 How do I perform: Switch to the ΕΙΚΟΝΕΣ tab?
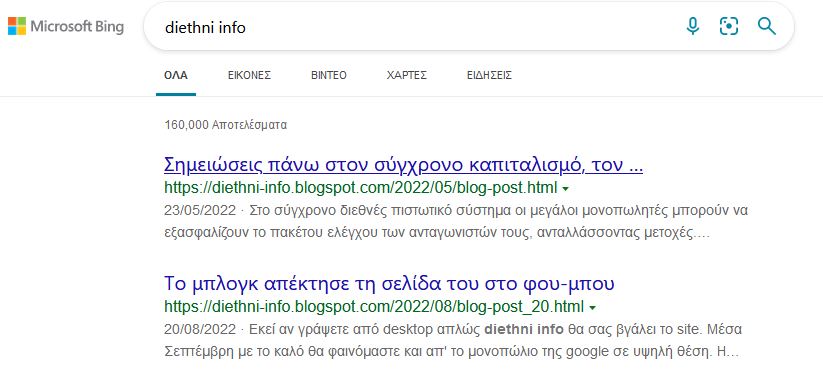point(249,76)
